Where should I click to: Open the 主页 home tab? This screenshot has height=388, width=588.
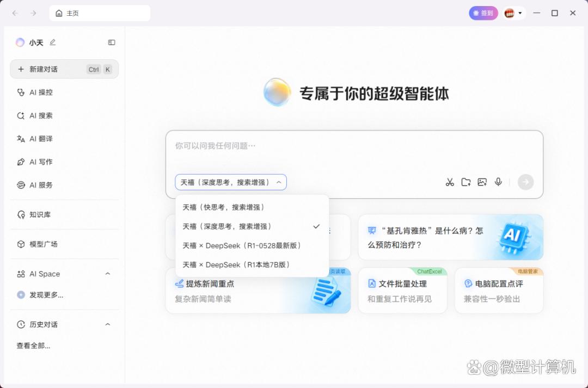click(x=100, y=13)
